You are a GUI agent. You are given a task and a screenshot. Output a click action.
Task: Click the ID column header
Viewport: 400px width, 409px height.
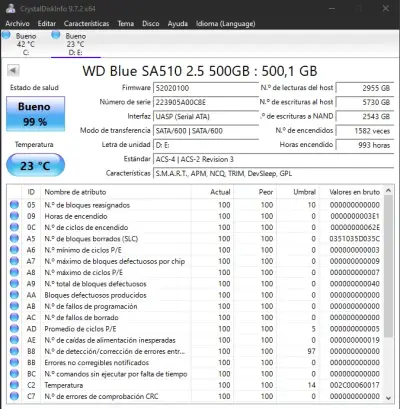(x=31, y=192)
